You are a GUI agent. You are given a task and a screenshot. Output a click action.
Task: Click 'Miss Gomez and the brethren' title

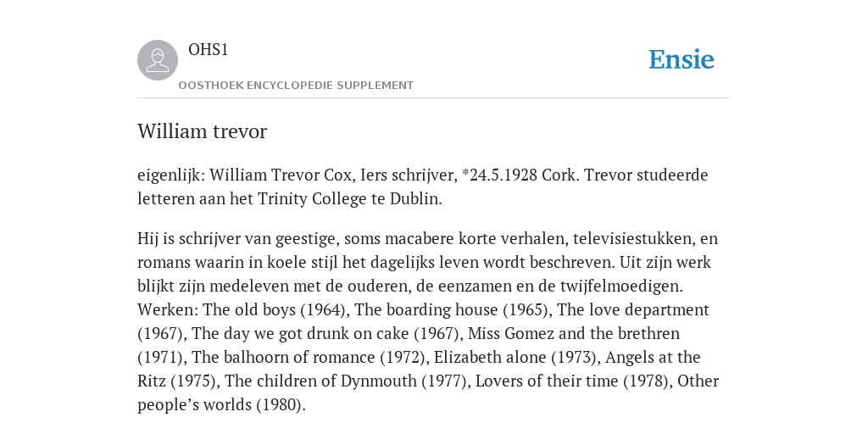574,334
